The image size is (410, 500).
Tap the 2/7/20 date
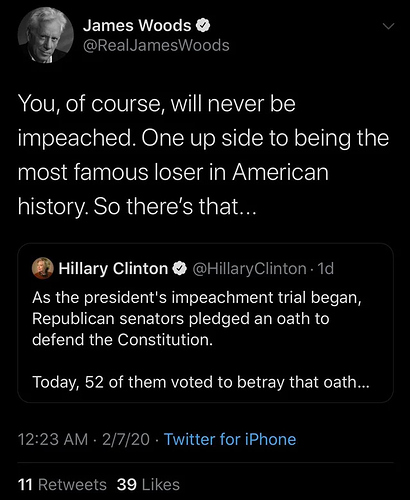tap(126, 439)
